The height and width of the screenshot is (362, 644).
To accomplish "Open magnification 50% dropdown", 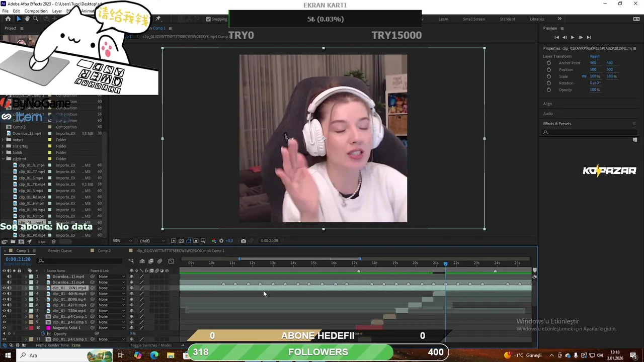I will (122, 241).
